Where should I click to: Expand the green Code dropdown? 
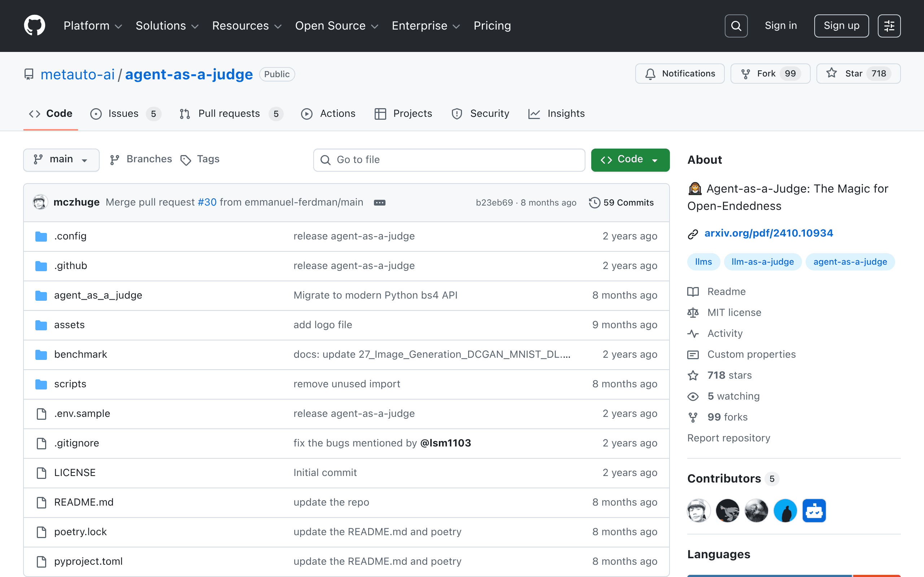[630, 159]
